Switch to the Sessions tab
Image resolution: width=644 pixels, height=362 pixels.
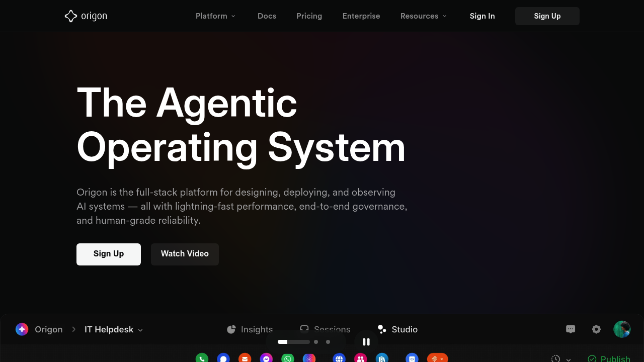tap(325, 329)
